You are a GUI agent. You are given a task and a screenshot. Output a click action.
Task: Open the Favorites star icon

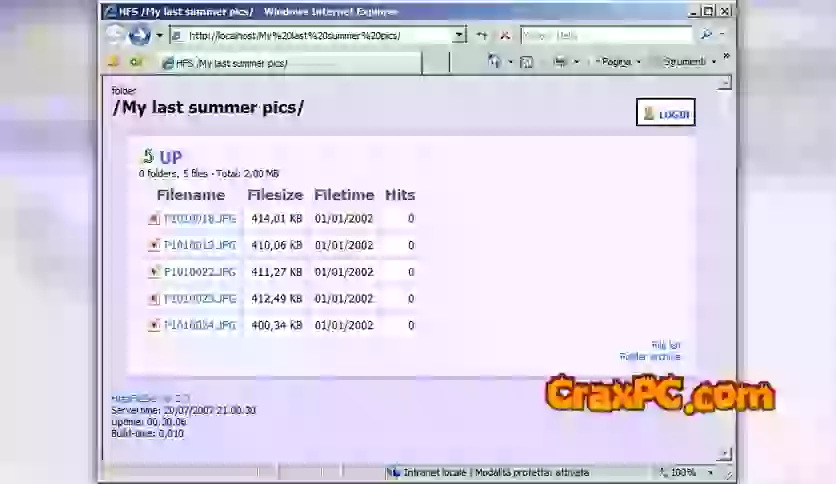pos(113,62)
